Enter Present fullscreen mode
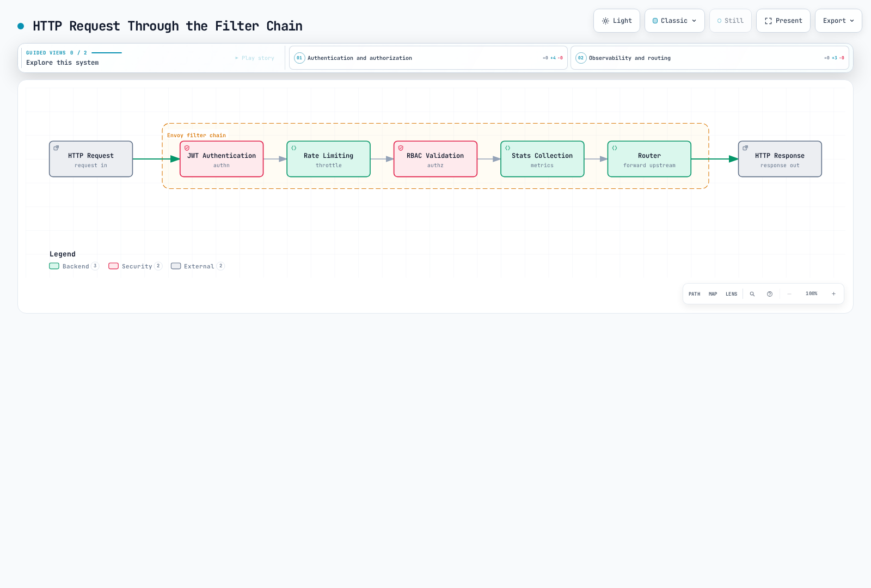Image resolution: width=871 pixels, height=588 pixels. 783,21
